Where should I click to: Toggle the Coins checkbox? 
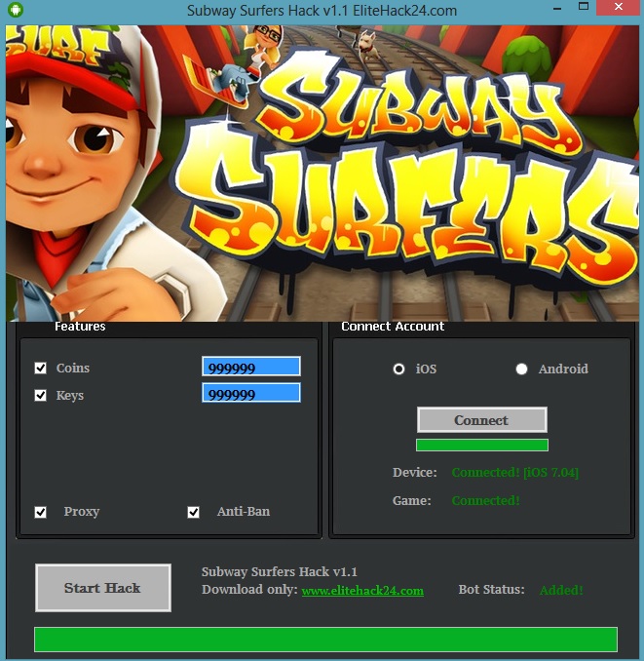coord(41,368)
